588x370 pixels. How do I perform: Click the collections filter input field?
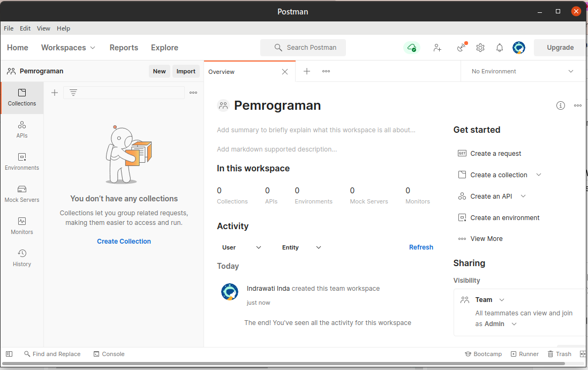[x=124, y=93]
